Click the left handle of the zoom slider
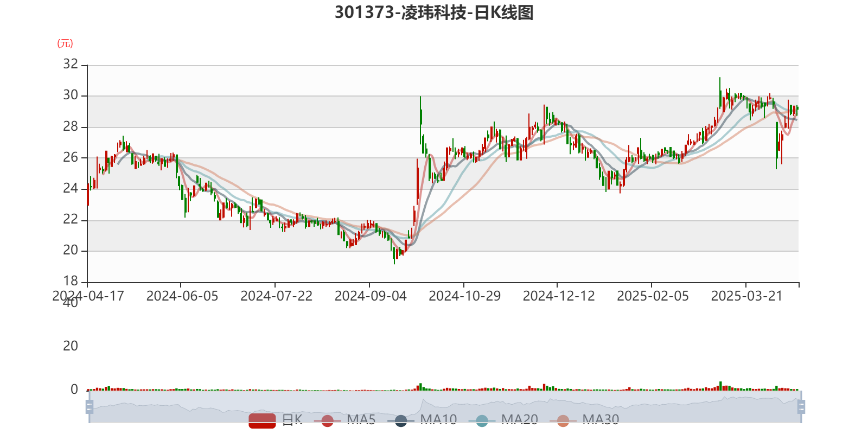This screenshot has height=434, width=868. 90,407
